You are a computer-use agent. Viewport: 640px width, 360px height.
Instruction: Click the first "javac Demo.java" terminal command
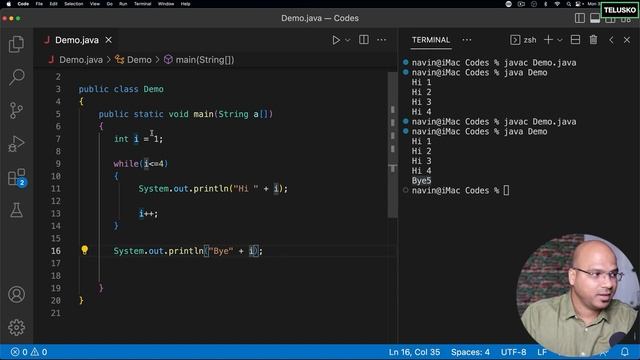pyautogui.click(x=540, y=62)
